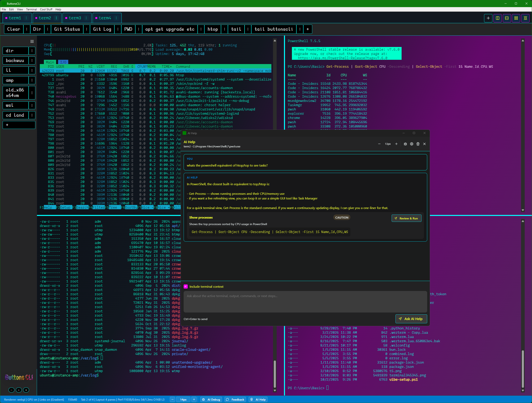Switch to term4 tab
This screenshot has width=532, height=403.
(105, 18)
